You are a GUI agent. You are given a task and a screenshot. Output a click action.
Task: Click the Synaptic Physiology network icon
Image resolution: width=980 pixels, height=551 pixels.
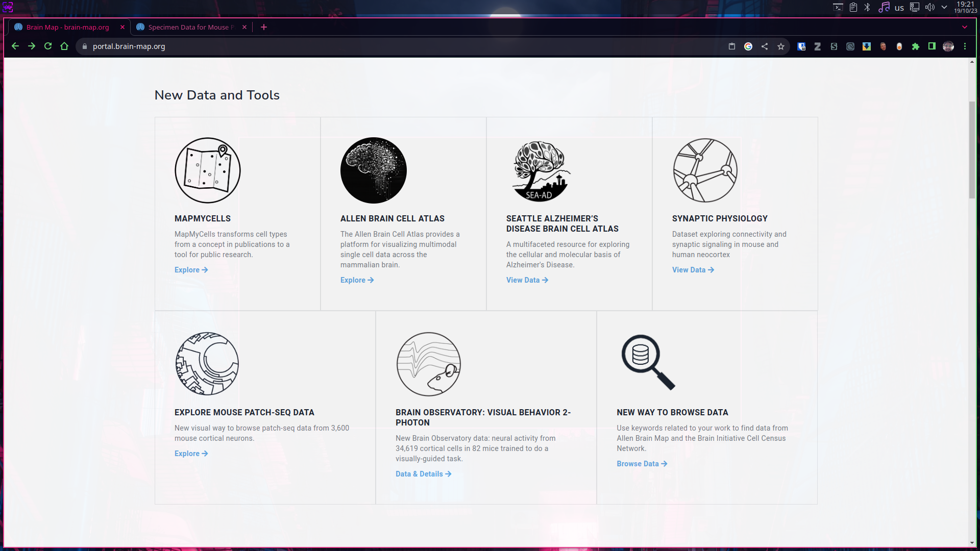(x=705, y=170)
